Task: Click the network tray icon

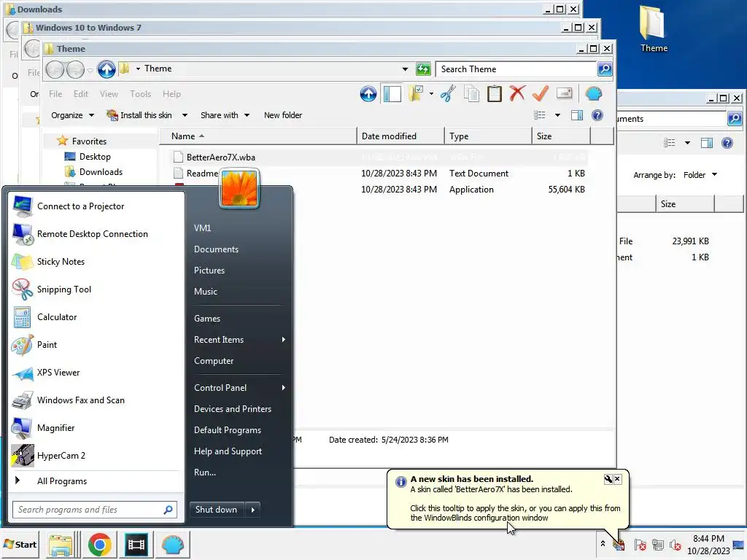Action: [x=658, y=545]
